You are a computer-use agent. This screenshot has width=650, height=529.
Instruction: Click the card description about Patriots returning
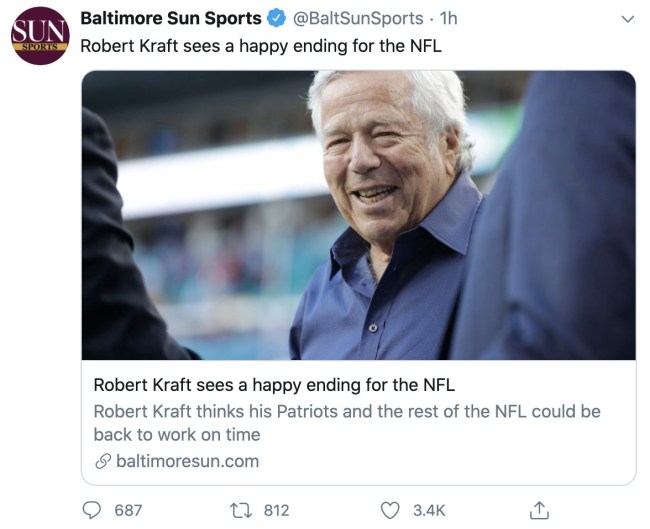pos(346,423)
